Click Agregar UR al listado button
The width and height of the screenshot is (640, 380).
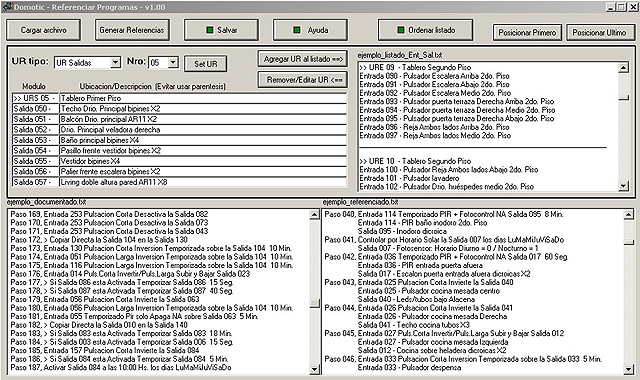pyautogui.click(x=303, y=59)
